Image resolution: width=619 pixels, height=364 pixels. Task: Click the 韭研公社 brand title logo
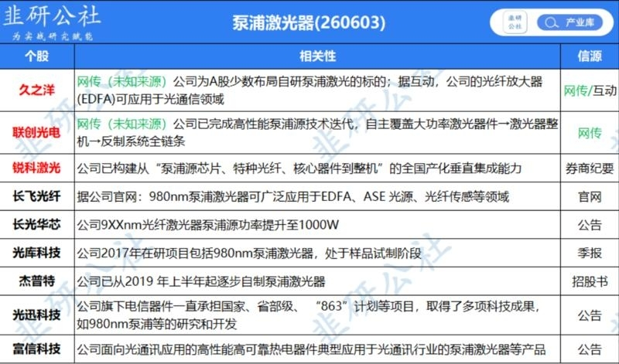point(51,21)
